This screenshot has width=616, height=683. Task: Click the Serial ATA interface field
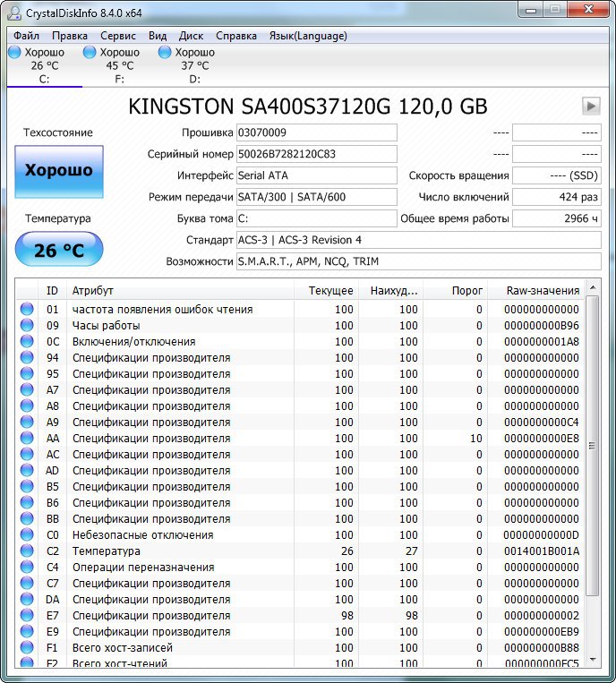(317, 175)
